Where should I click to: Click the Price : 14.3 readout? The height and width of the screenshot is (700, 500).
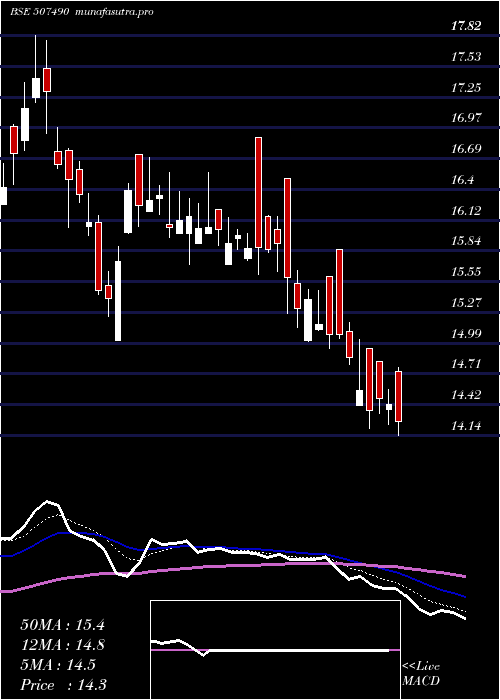click(63, 685)
